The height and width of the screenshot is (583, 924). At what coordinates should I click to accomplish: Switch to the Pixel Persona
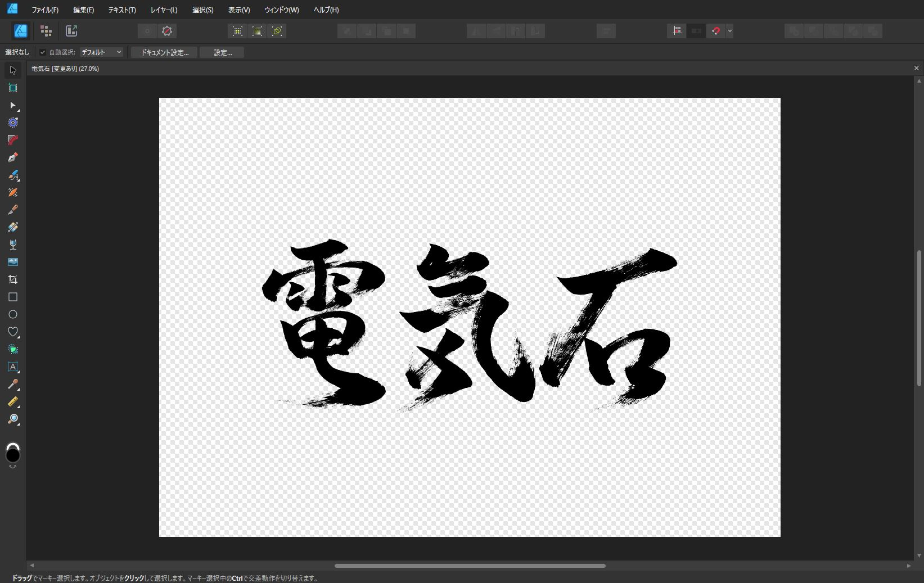(x=46, y=31)
